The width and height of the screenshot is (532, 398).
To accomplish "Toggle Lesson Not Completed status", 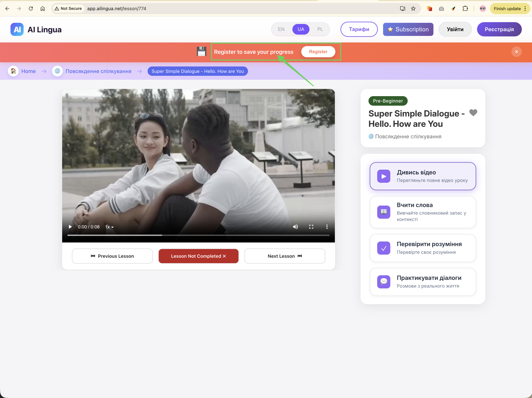I will 198,256.
